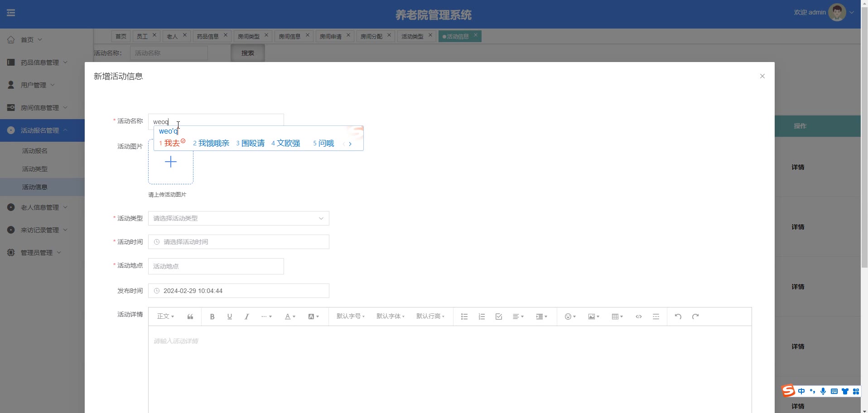Open the background highlight color picker
The width and height of the screenshot is (868, 413).
click(313, 317)
